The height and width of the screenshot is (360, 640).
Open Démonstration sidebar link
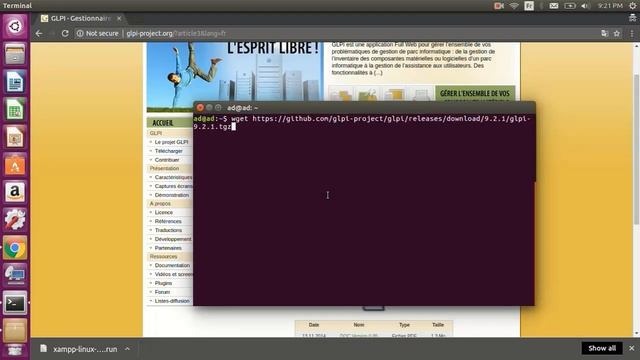pos(171,195)
